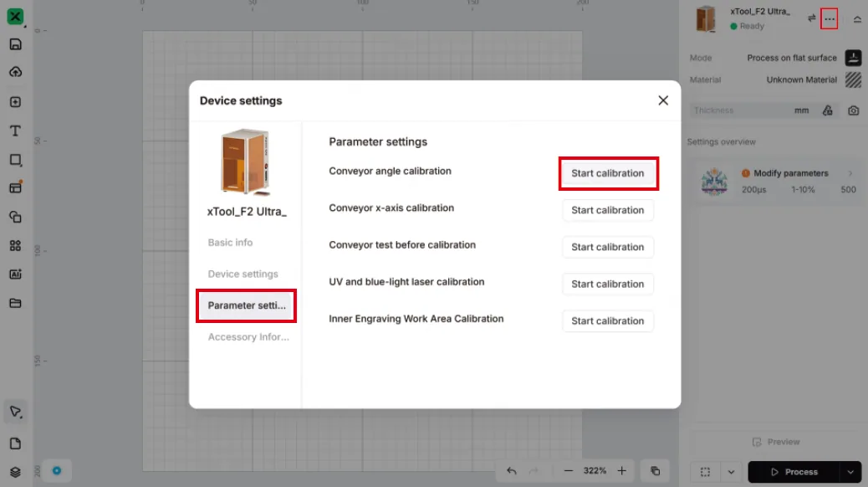Zoom in with the plus icon
This screenshot has width=868, height=487.
621,471
